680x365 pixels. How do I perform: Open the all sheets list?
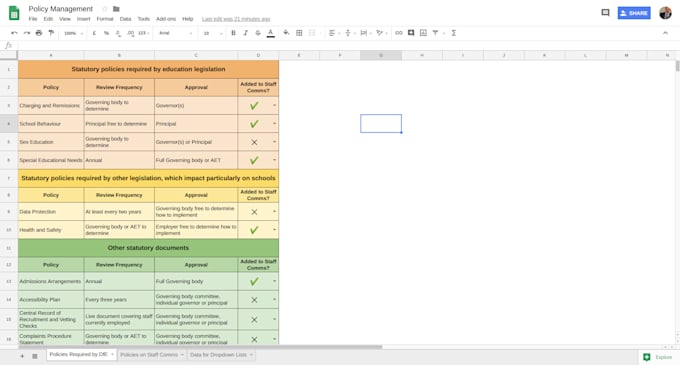pyautogui.click(x=35, y=356)
